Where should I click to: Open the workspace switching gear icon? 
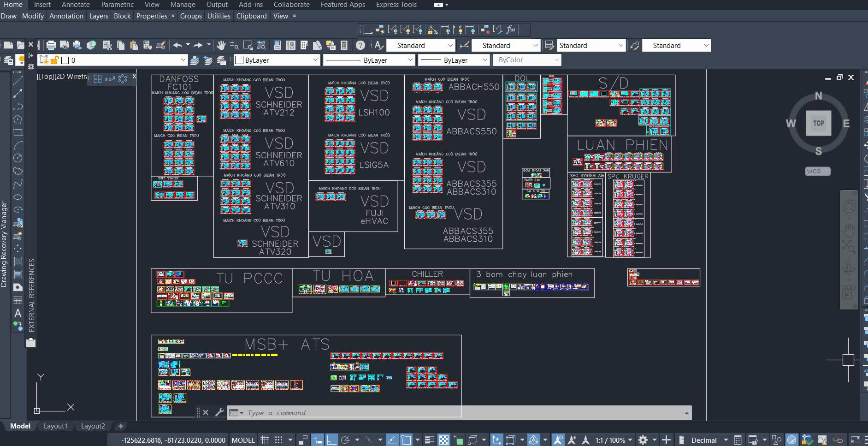(x=643, y=440)
